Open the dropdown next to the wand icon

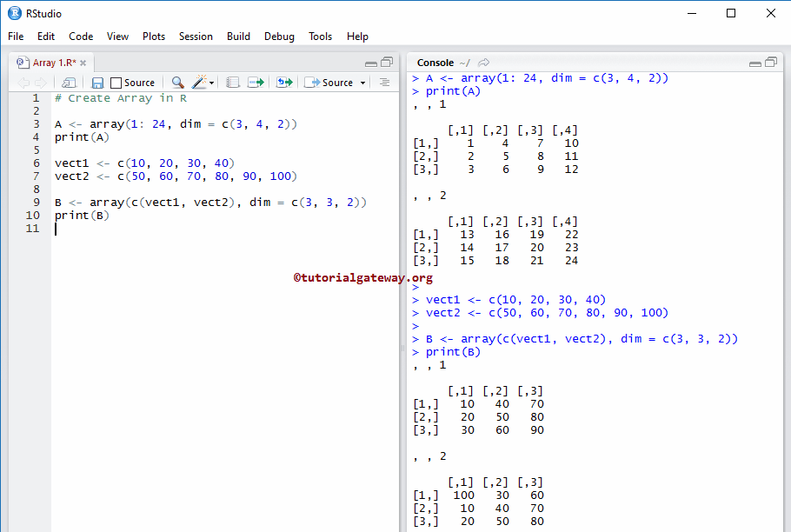pyautogui.click(x=211, y=83)
